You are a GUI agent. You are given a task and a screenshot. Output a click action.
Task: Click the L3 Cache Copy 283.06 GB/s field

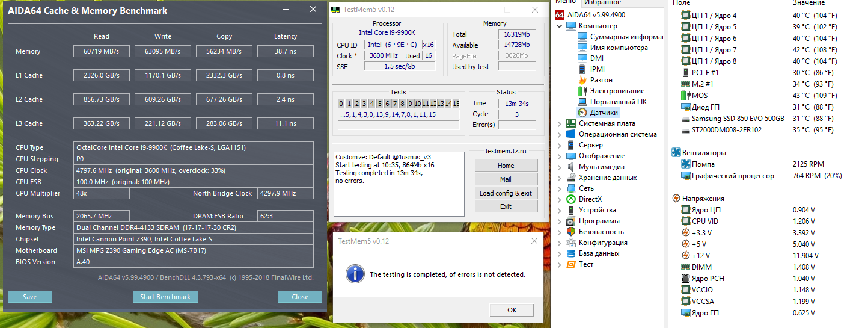[x=224, y=123]
